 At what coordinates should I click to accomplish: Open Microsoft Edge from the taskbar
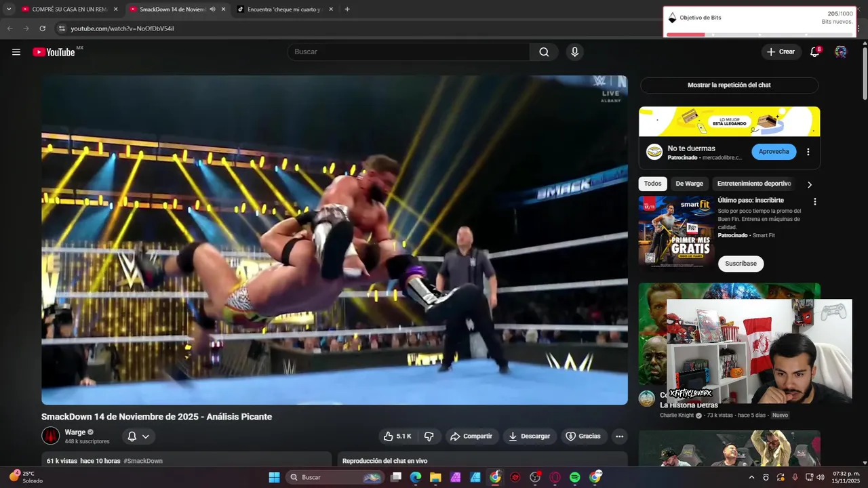(x=416, y=477)
